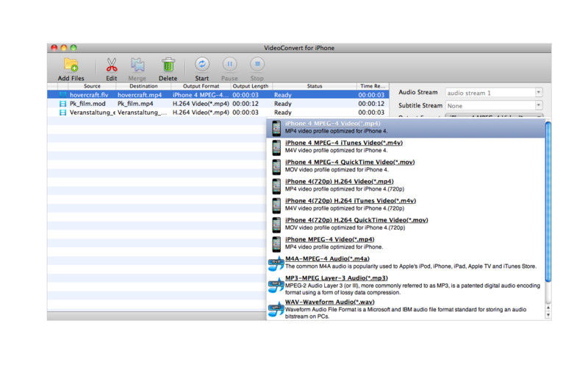This screenshot has height=368, width=588.
Task: Select the Pk_film.mod source file
Action: coord(87,104)
